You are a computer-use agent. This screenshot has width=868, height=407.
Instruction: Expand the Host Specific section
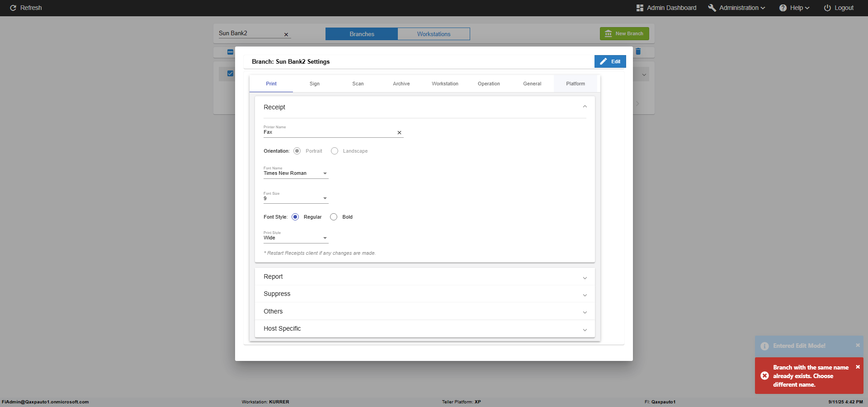point(425,329)
